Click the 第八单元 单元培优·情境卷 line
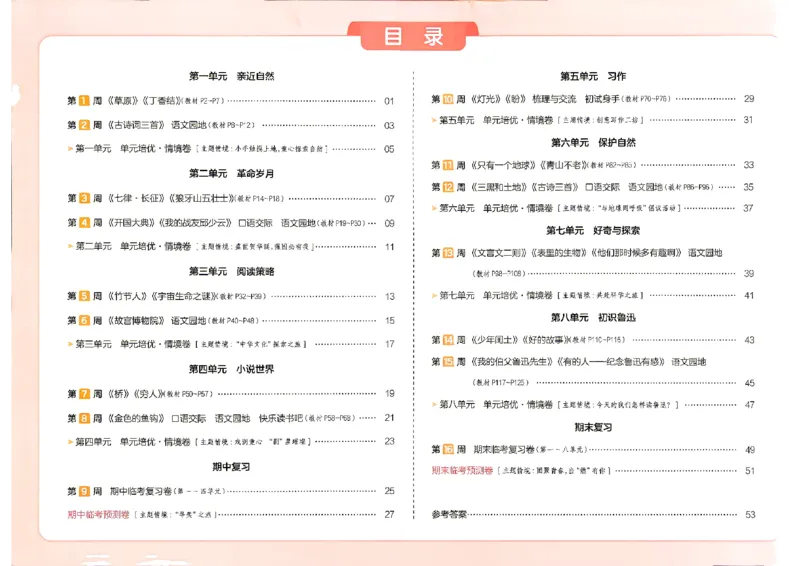The image size is (800, 566). click(593, 404)
